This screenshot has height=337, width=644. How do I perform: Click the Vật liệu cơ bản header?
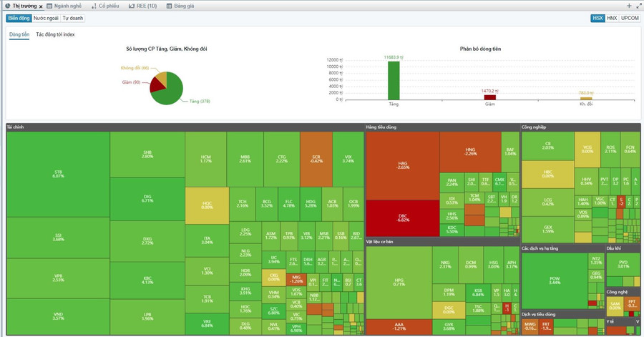click(442, 242)
